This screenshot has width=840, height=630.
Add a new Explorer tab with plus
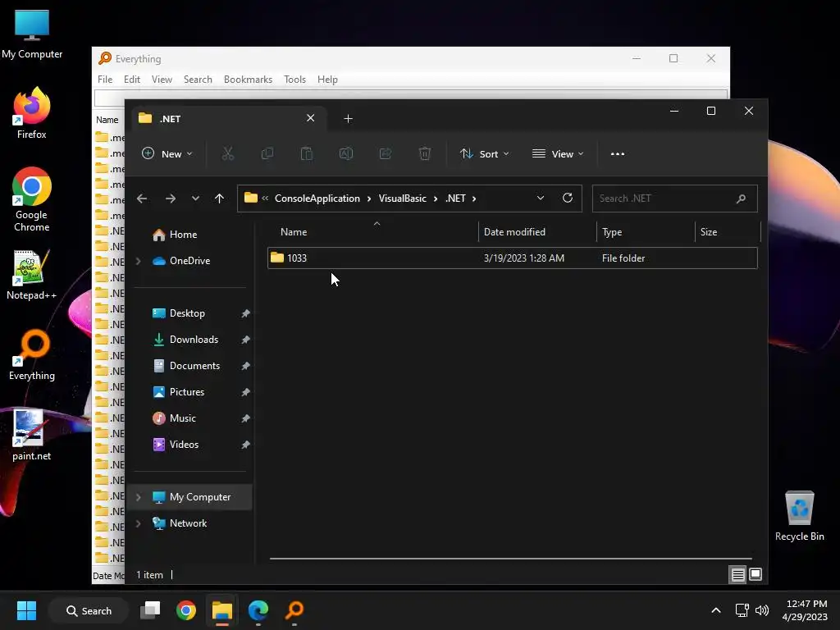(348, 119)
